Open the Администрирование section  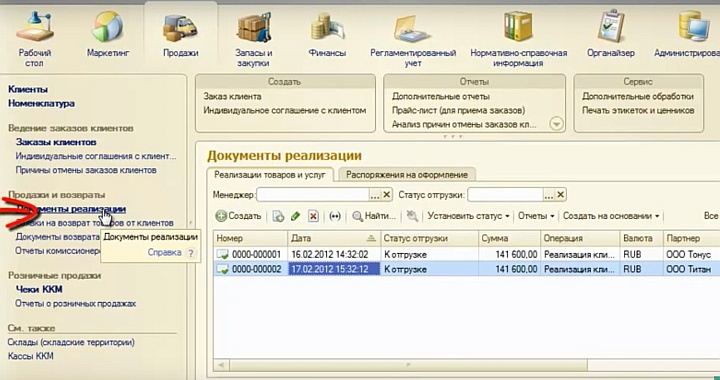tap(687, 34)
